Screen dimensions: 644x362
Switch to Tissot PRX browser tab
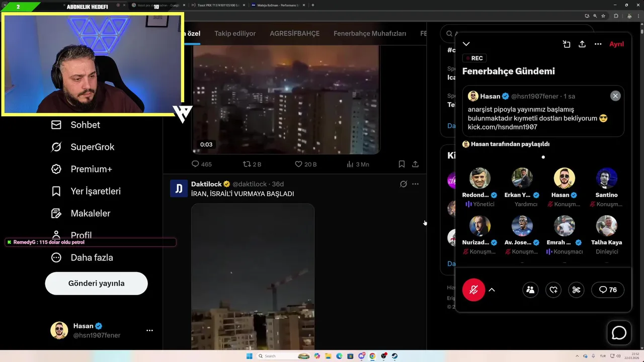219,5
